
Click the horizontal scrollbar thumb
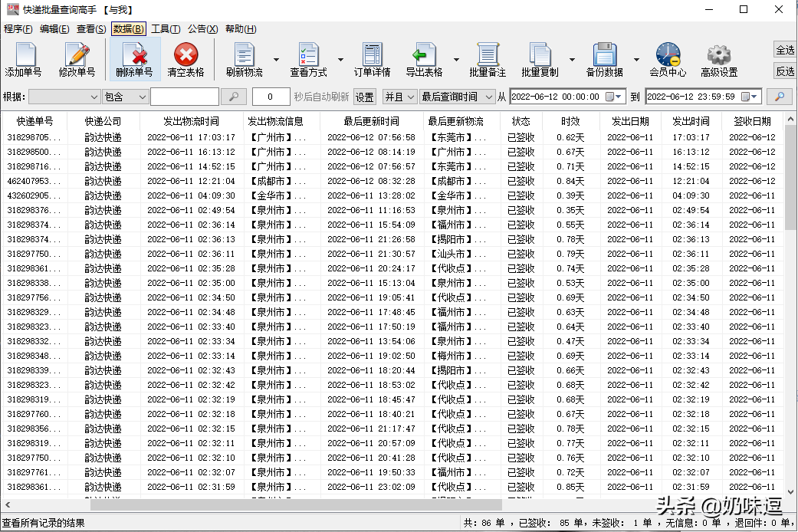(296, 504)
